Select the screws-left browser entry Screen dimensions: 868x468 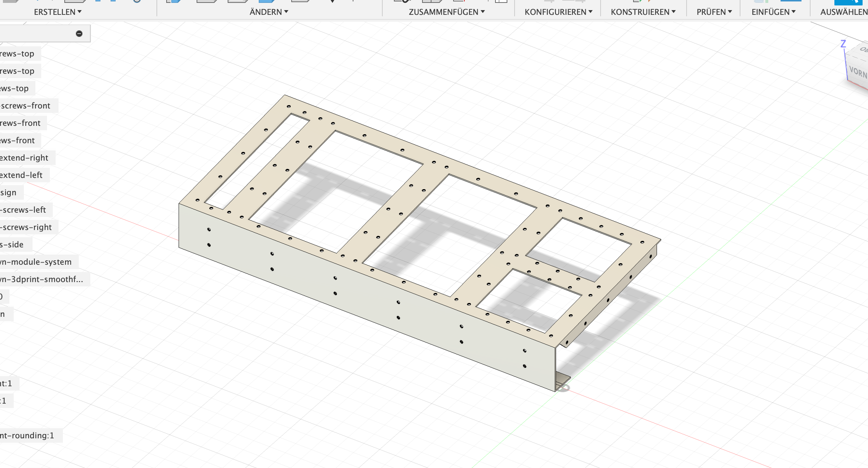click(x=24, y=210)
